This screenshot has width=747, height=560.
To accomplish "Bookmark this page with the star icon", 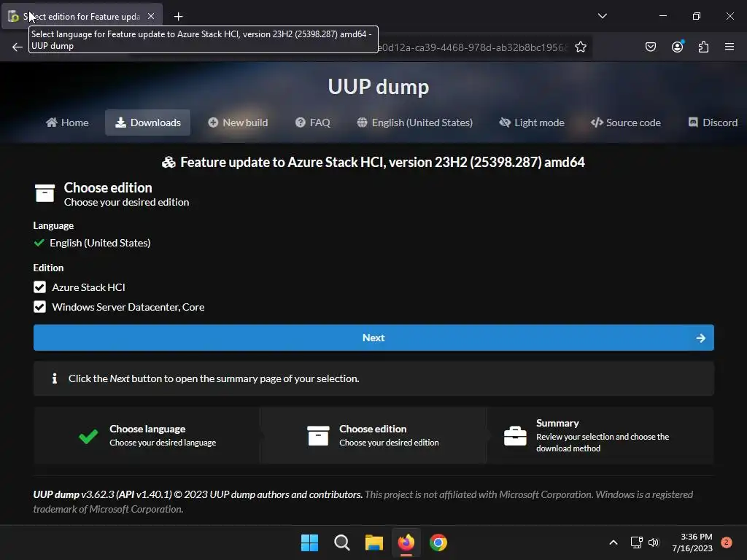I will (580, 47).
